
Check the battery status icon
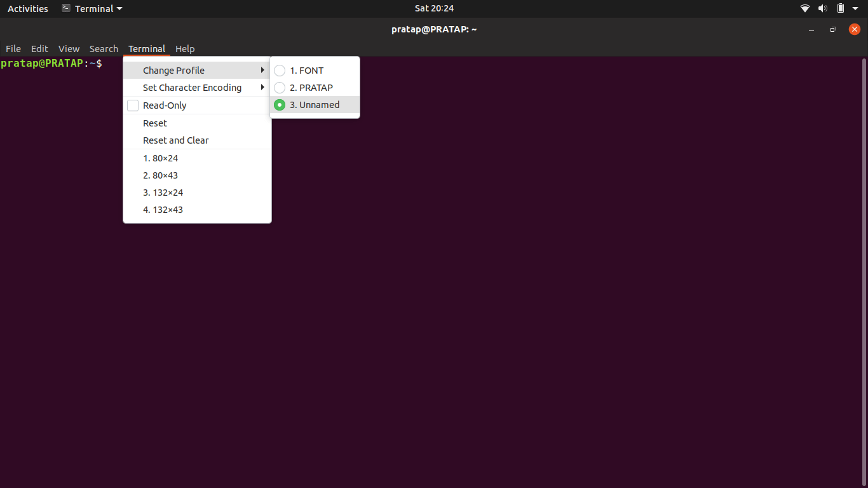click(840, 8)
